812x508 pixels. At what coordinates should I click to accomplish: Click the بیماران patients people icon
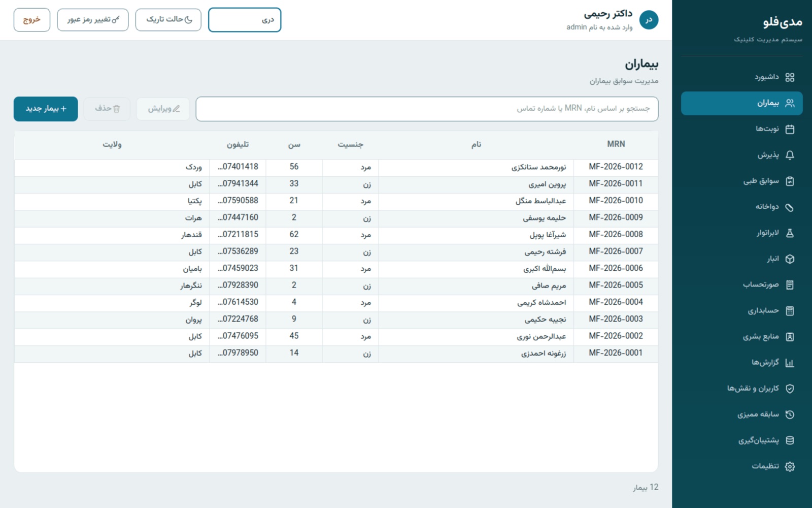pos(790,103)
